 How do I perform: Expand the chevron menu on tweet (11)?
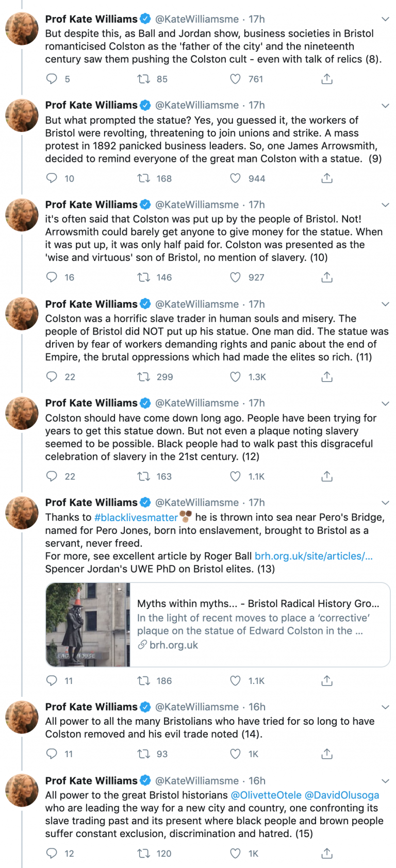[385, 304]
